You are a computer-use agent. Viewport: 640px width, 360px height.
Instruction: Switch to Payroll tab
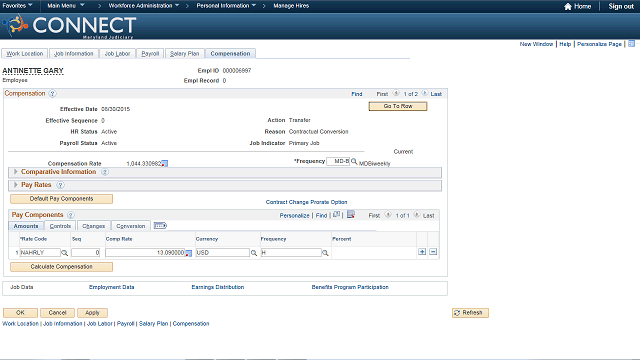pos(150,53)
